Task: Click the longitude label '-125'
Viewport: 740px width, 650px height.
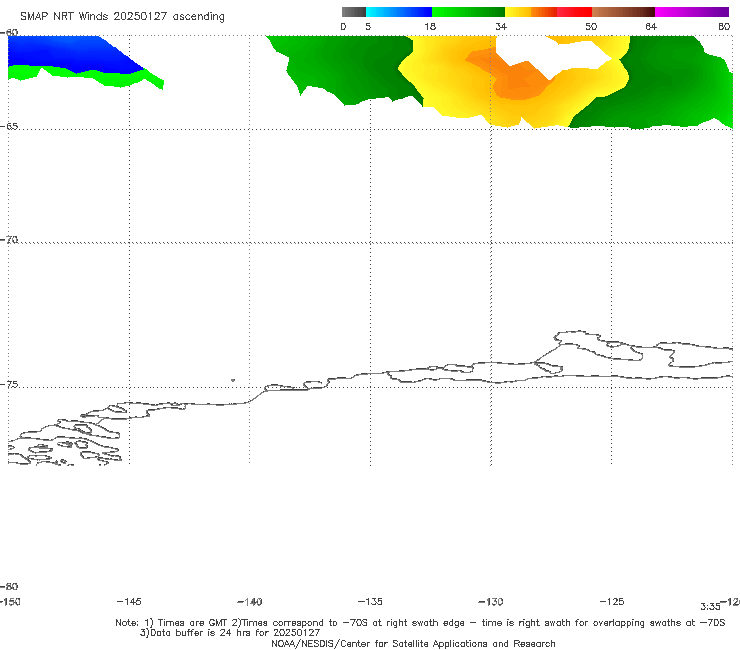Action: click(612, 601)
